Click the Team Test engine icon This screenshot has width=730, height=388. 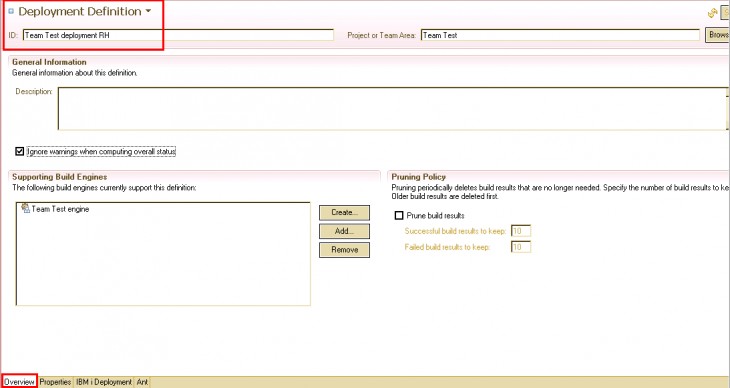[26, 208]
